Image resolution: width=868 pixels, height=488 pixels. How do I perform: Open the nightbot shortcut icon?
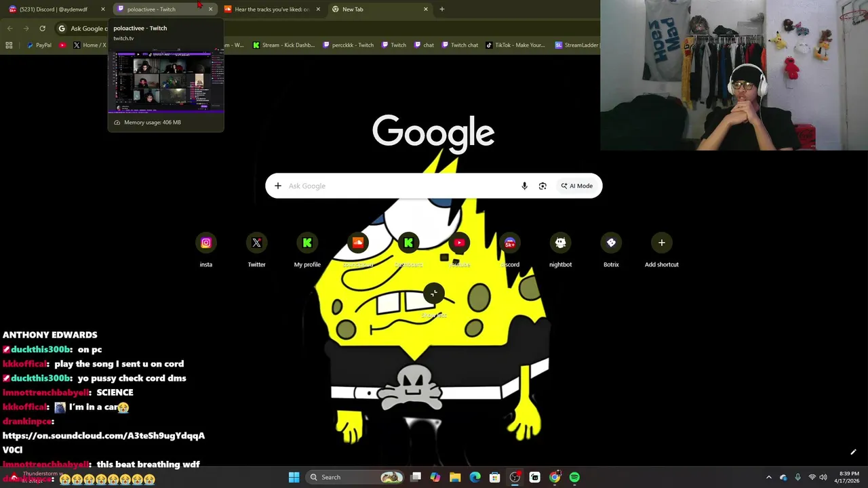(560, 243)
